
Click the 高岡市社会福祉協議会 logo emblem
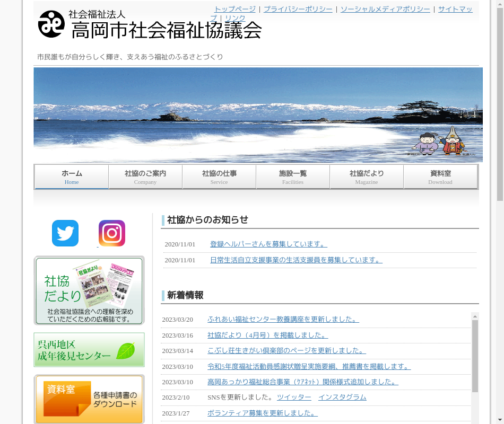pos(51,24)
